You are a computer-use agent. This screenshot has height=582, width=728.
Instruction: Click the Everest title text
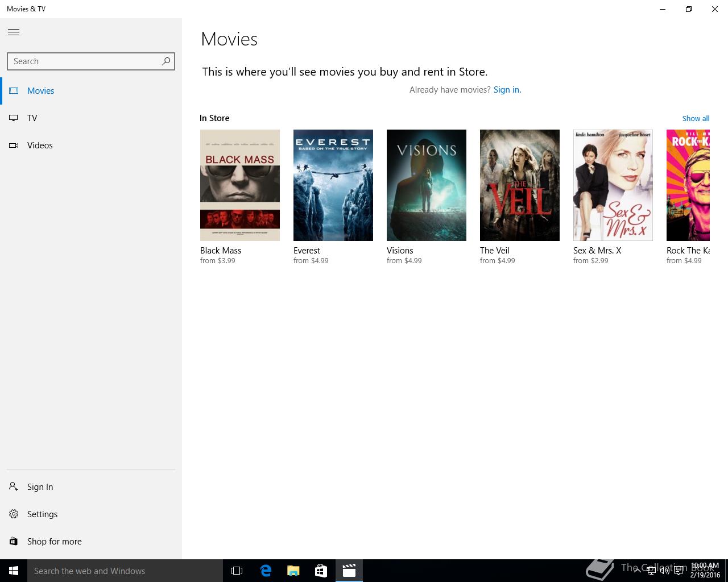coord(307,250)
